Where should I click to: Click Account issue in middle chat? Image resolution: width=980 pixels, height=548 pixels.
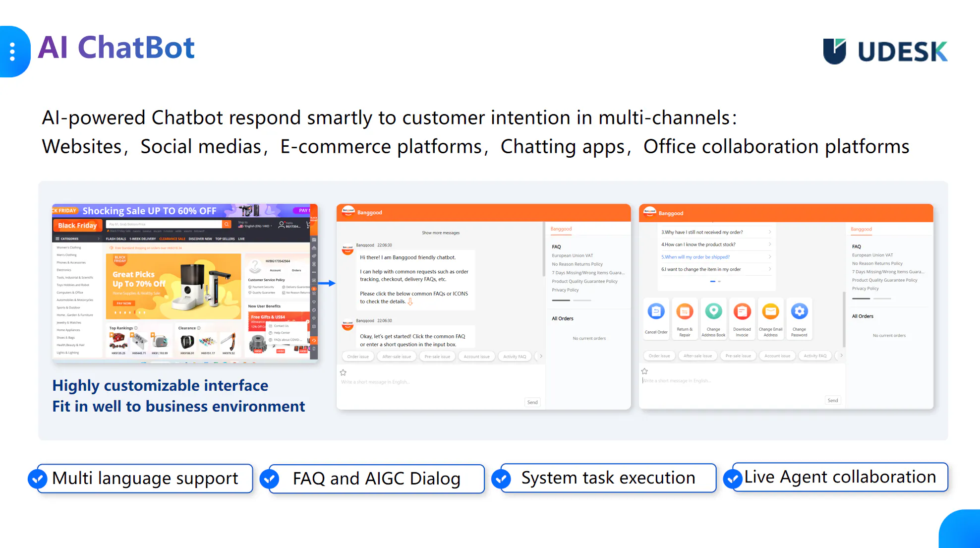click(x=476, y=357)
